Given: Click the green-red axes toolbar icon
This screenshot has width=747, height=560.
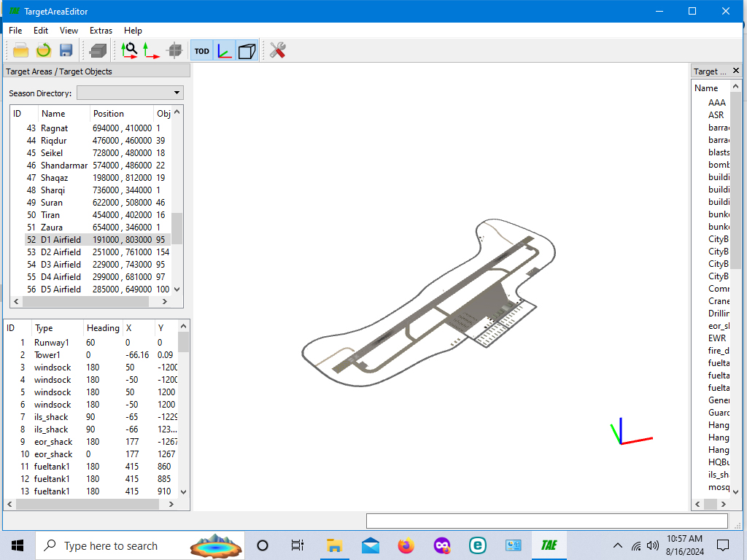Looking at the screenshot, I should (152, 50).
